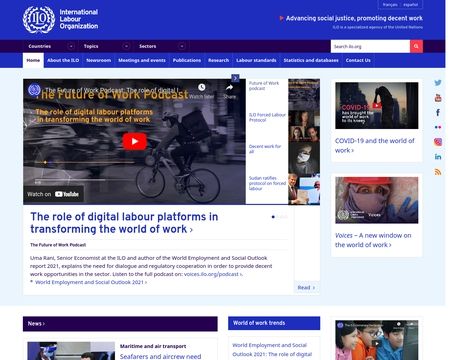This screenshot has height=360, width=450.
Task: Open the News section header
Action: [x=36, y=323]
